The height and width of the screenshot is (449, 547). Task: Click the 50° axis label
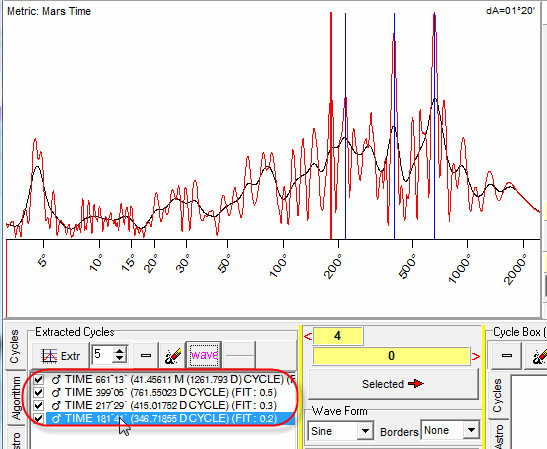[x=224, y=263]
